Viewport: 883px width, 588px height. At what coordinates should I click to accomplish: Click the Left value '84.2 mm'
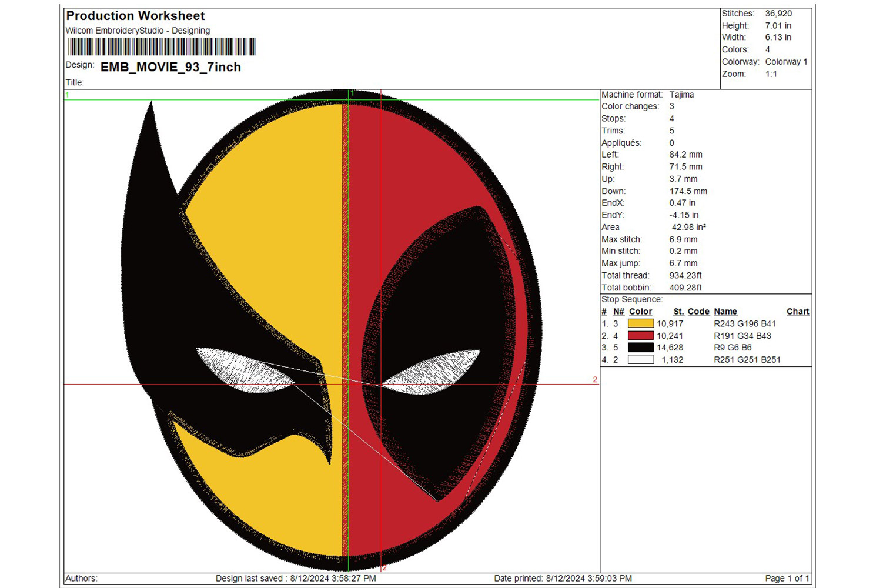click(685, 155)
